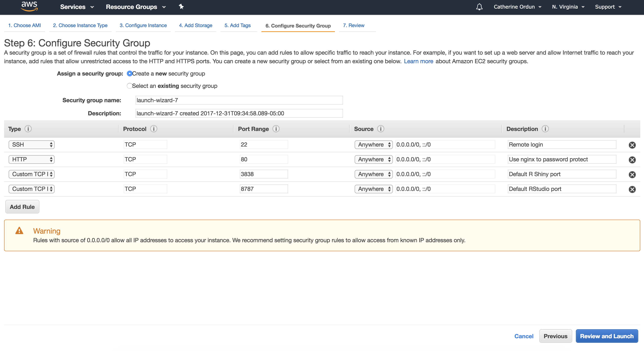The image size is (644, 351).
Task: Open Source dropdown for port 3838 rule
Action: pos(374,174)
